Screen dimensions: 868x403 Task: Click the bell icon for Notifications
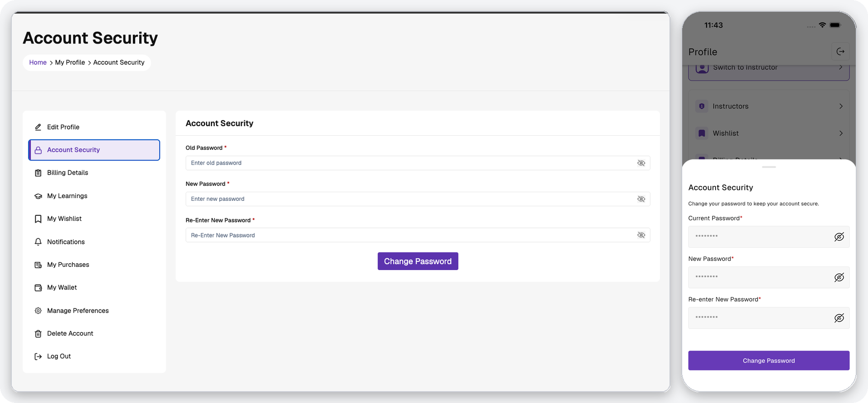38,242
